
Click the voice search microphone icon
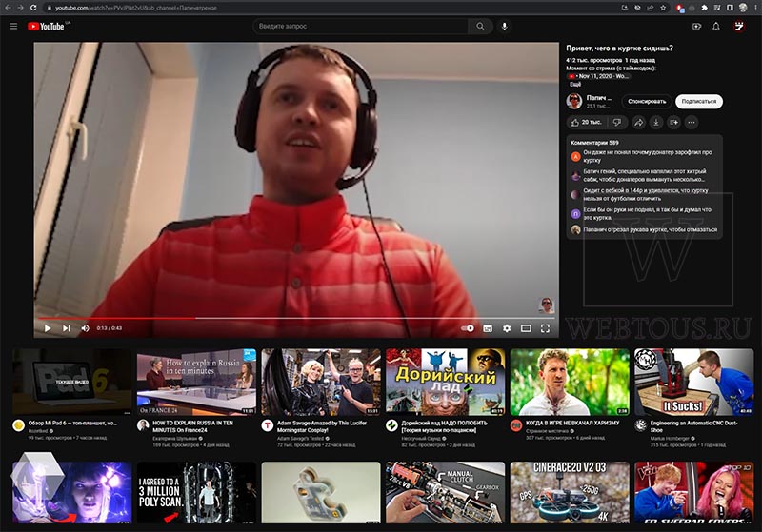505,27
